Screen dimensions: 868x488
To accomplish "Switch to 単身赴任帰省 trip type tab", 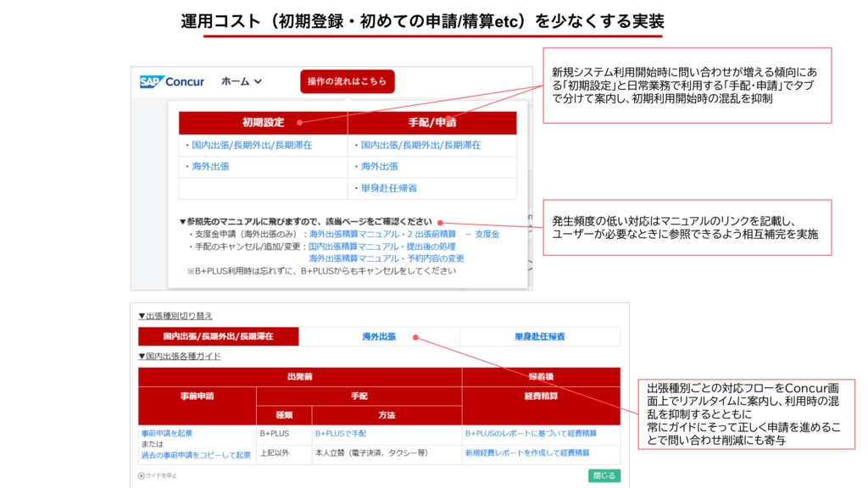I will coord(540,336).
